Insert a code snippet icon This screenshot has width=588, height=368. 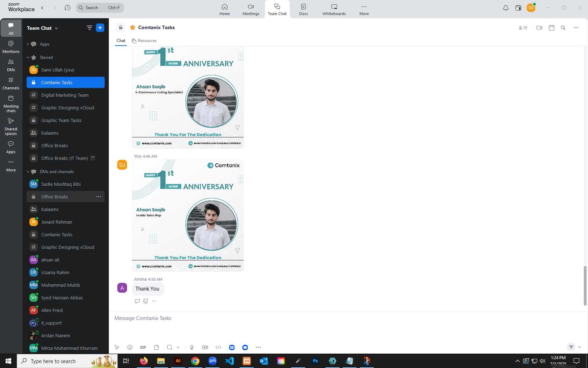pos(218,347)
